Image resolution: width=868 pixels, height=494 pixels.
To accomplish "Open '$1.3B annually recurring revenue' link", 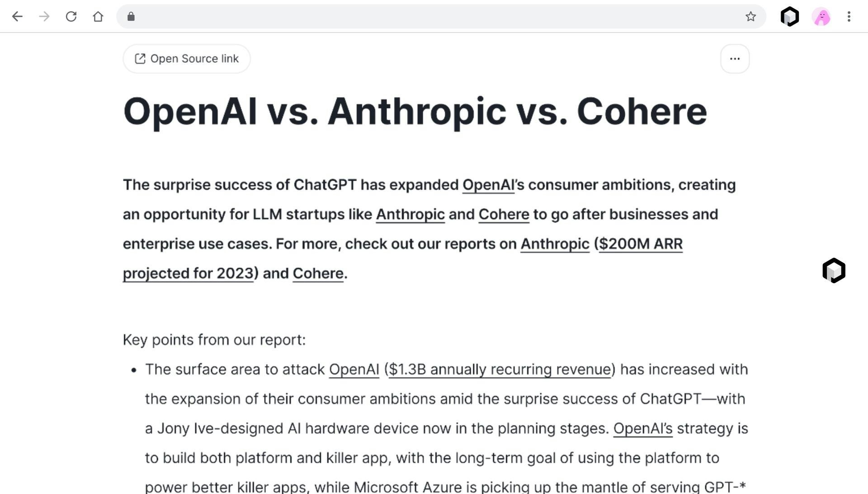I will click(500, 370).
